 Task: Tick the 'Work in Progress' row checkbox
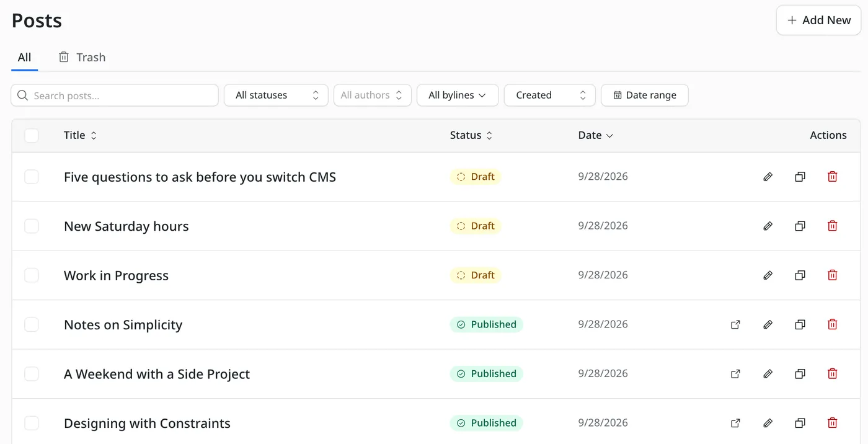pos(32,275)
